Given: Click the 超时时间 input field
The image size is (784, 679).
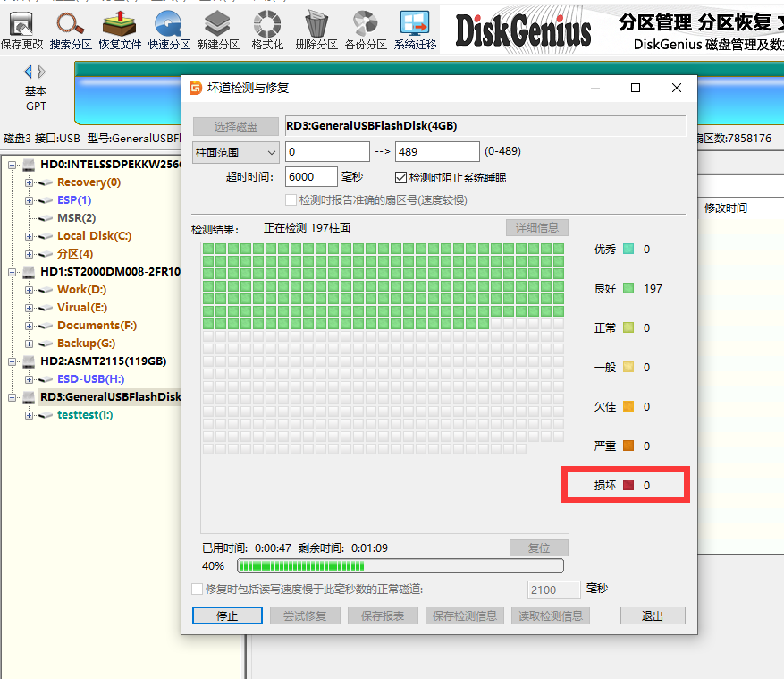Looking at the screenshot, I should [311, 177].
